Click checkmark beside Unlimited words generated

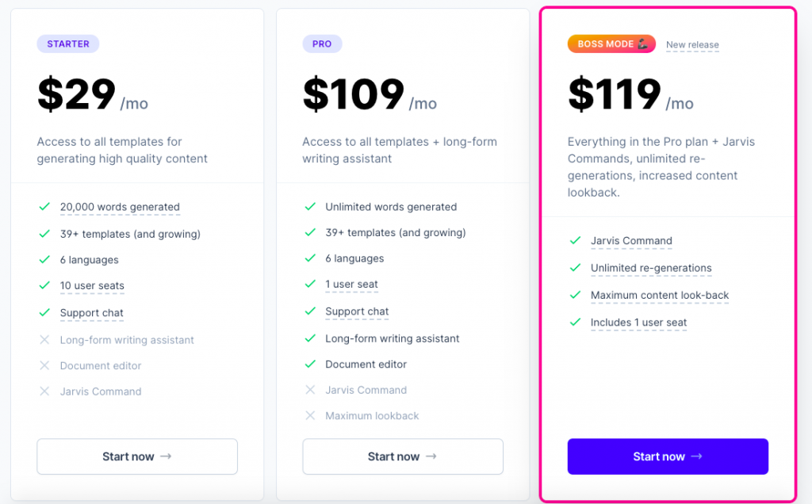coord(310,207)
